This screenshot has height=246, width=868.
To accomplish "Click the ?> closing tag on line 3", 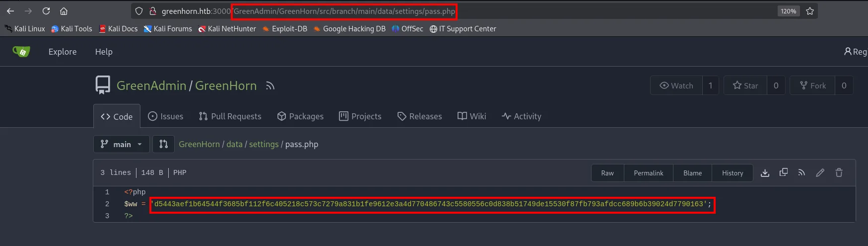I will [129, 216].
